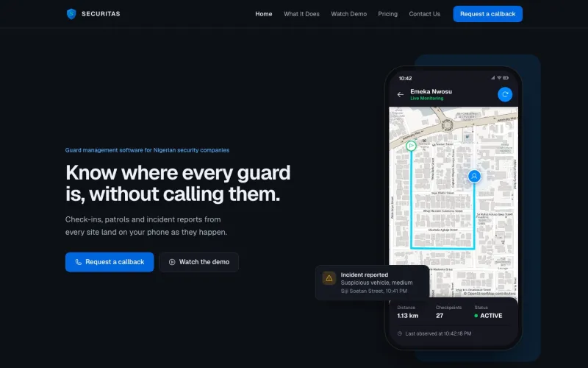Tap the back arrow in phone mockup
The height and width of the screenshot is (368, 588).
[x=401, y=95]
